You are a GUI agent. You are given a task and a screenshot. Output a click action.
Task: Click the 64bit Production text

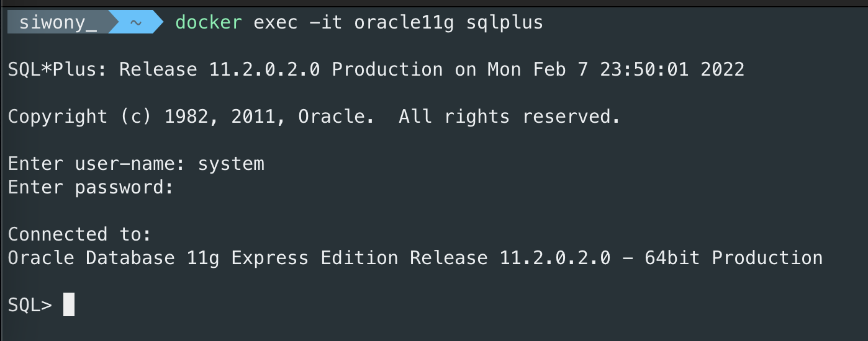coord(733,258)
